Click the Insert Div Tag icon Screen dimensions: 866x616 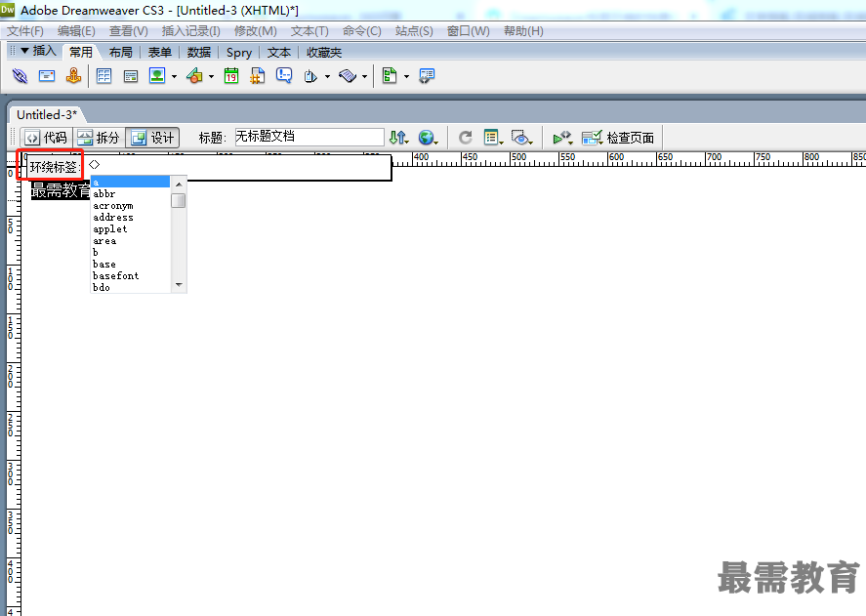coord(131,76)
